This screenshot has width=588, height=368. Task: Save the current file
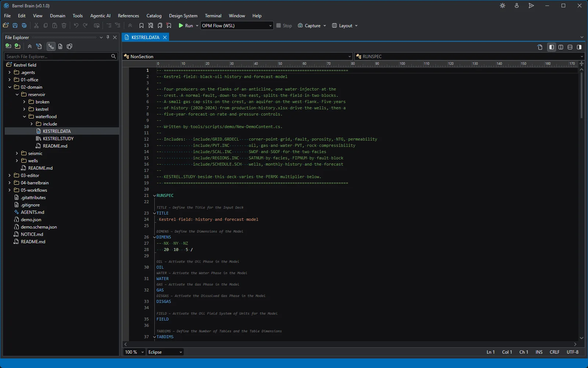click(15, 25)
